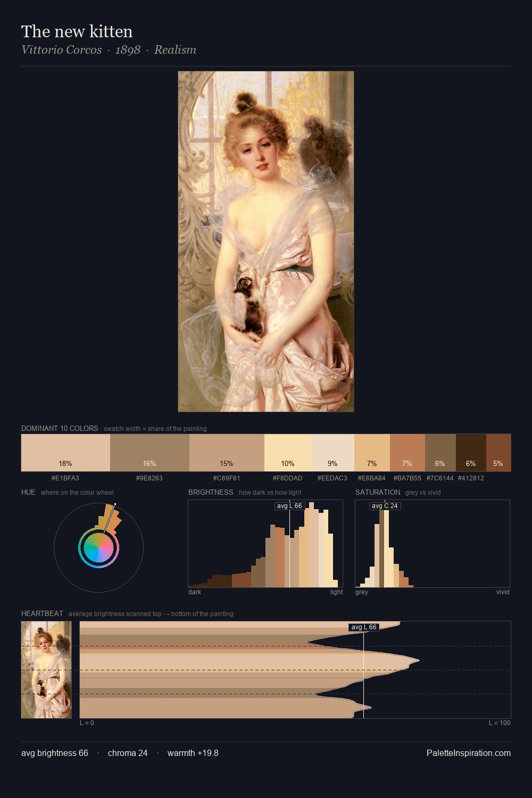This screenshot has width=532, height=798.
Task: Pick the darkest 6% swatch above #412812
Action: (471, 453)
